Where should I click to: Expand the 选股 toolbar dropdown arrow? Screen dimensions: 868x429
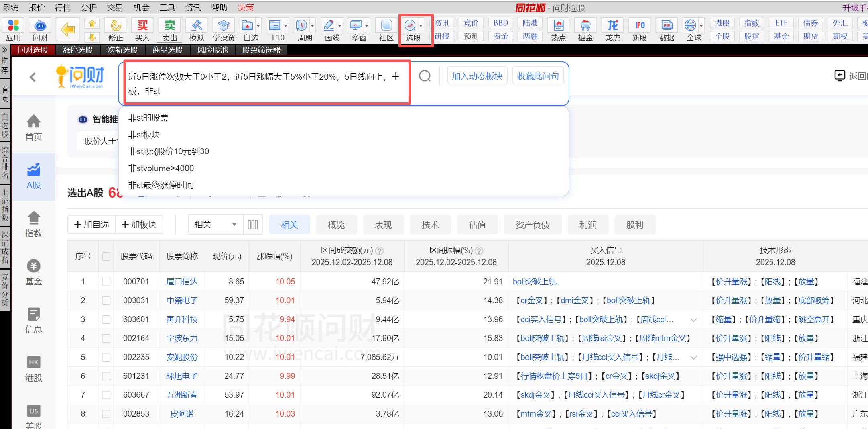coord(421,26)
